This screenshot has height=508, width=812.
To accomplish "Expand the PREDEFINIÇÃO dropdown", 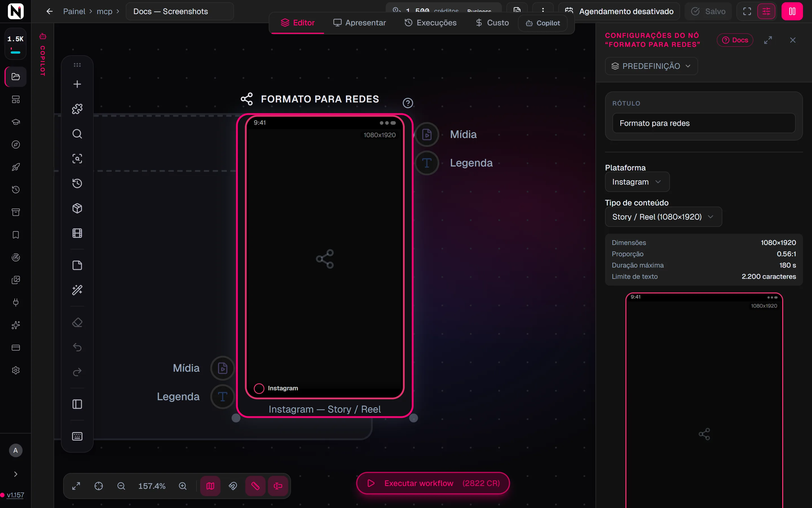I will point(651,66).
